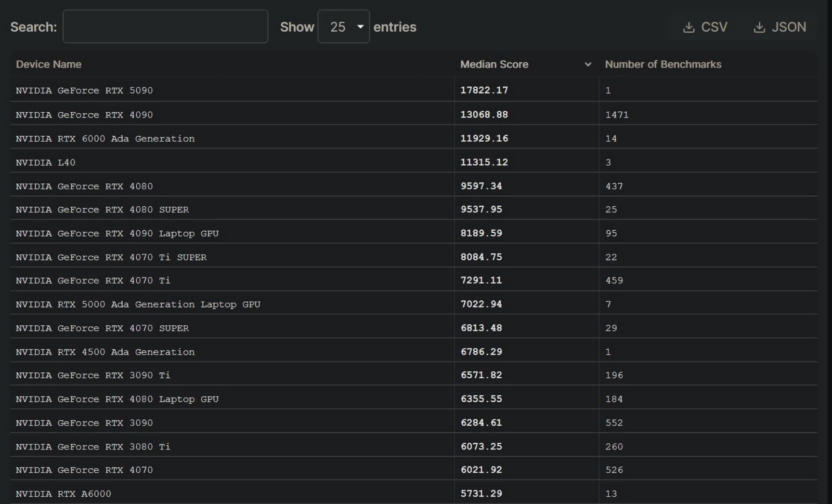Select the score 6813.48
Screen dimensions: 832x504
(482, 328)
